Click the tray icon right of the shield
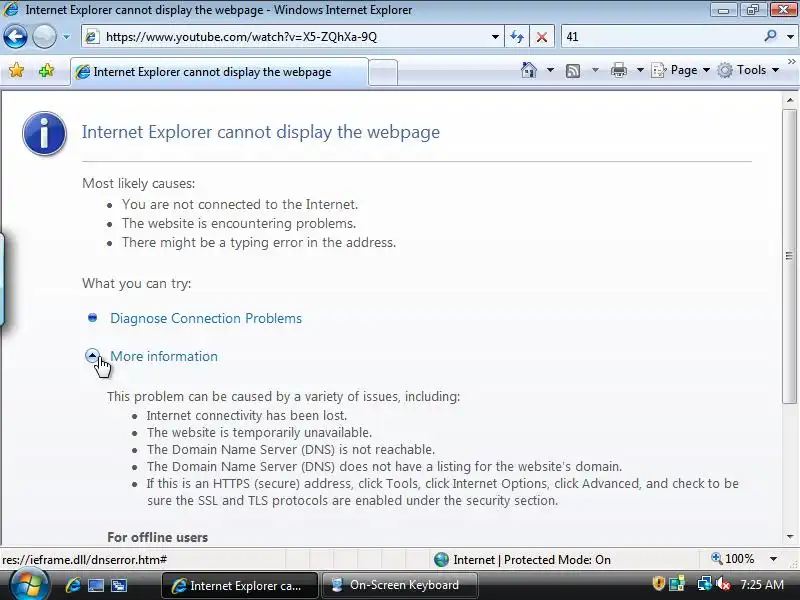This screenshot has height=600, width=800. click(677, 584)
